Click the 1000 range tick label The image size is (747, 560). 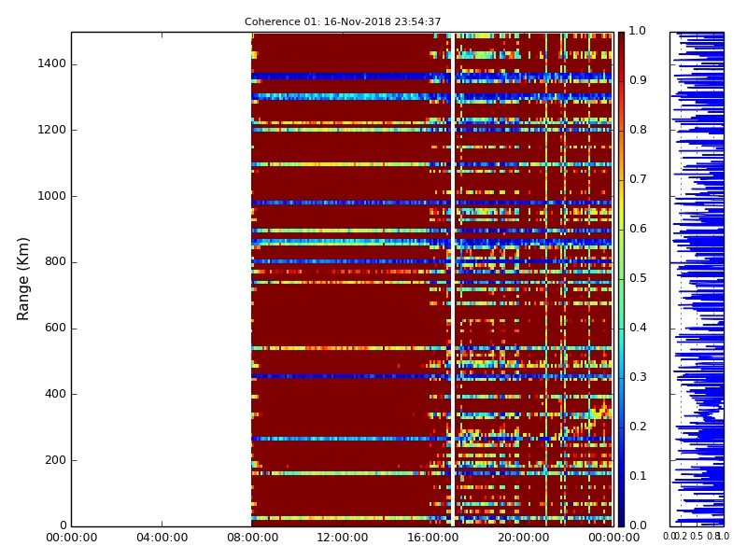point(52,196)
